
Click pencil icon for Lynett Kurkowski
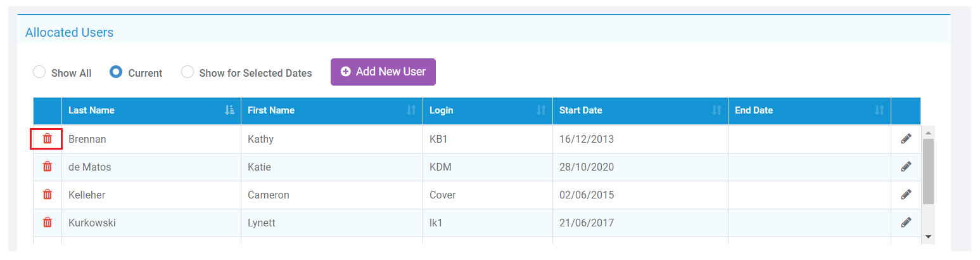pos(906,223)
